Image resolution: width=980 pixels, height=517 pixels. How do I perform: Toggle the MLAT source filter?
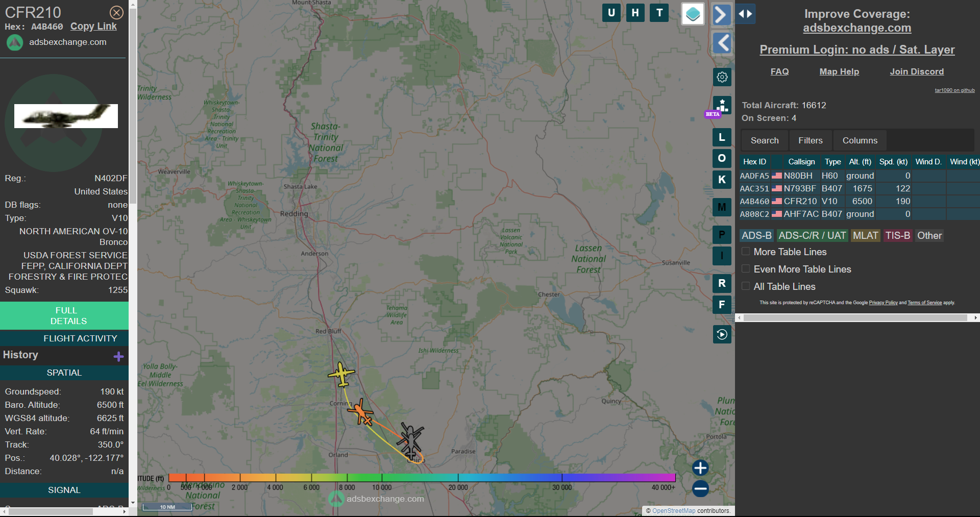(x=865, y=235)
